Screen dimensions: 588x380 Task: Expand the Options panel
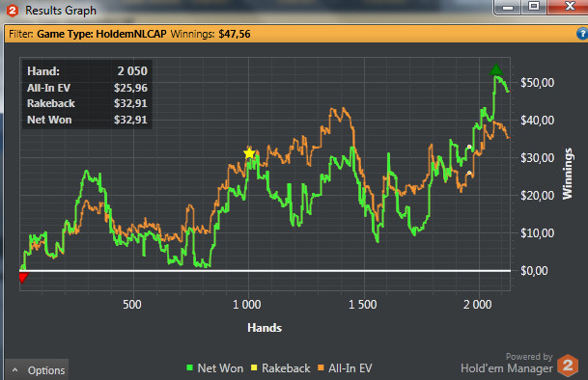[37, 370]
